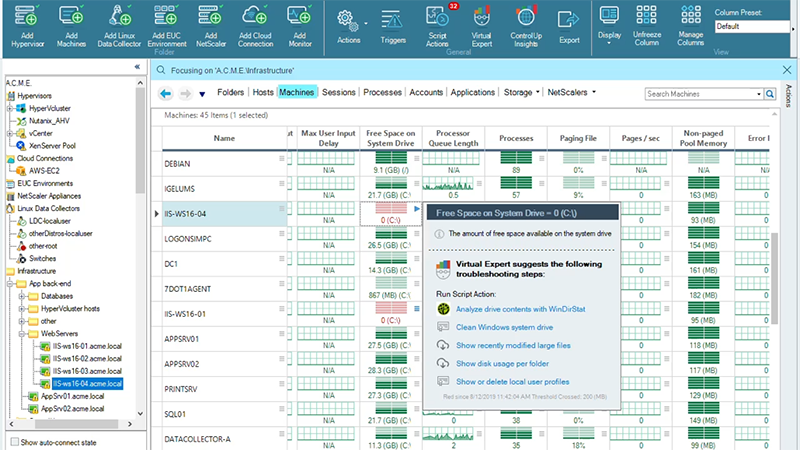Sort by the Processes column header

point(516,138)
